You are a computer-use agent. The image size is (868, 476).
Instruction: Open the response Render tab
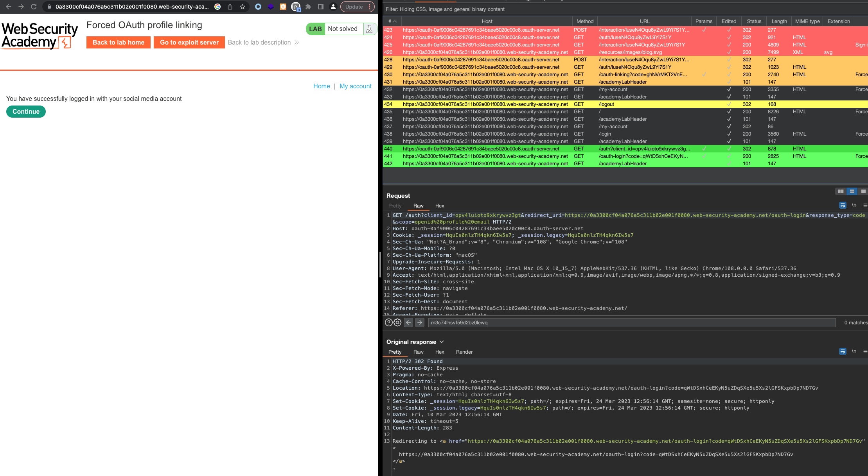tap(464, 352)
